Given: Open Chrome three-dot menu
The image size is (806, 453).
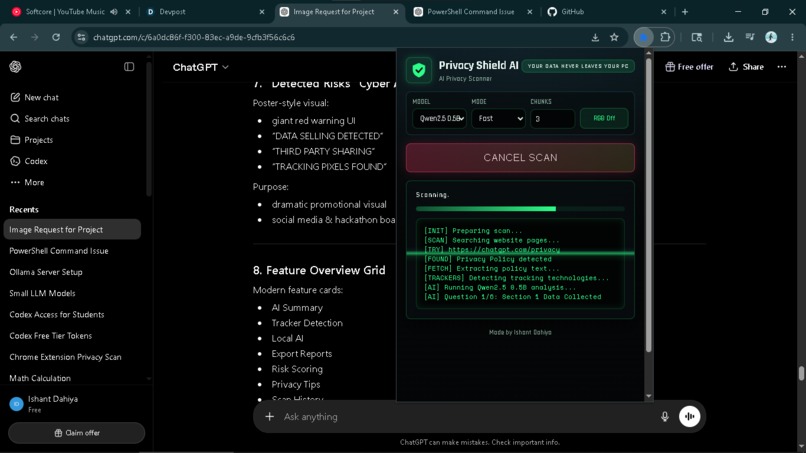Looking at the screenshot, I should [x=792, y=37].
